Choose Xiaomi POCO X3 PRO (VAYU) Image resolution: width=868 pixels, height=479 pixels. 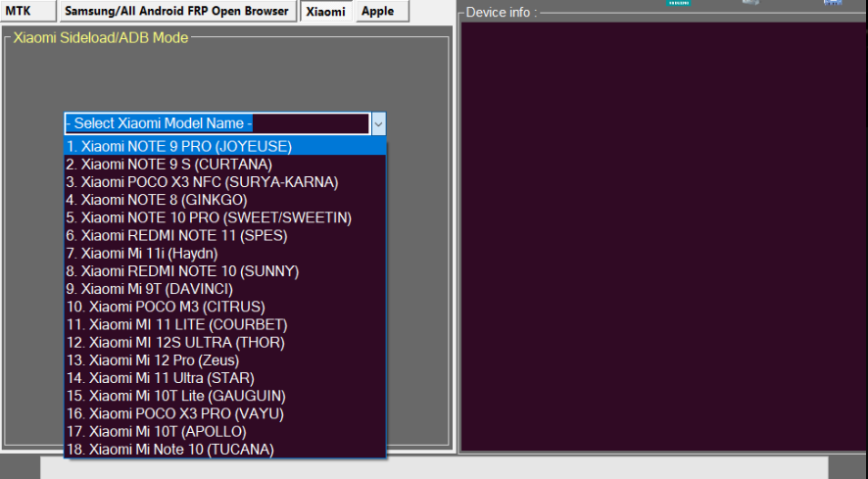225,413
